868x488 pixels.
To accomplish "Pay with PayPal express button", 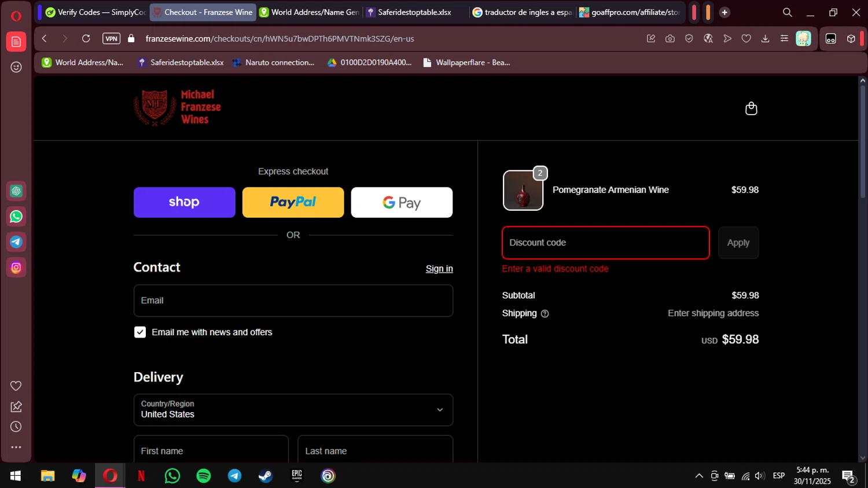I will [293, 203].
